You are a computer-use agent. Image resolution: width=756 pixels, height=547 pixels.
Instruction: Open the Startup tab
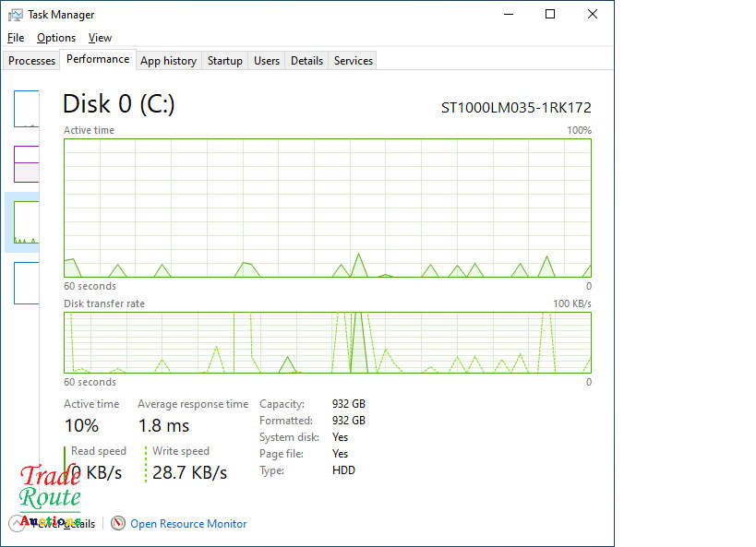224,61
